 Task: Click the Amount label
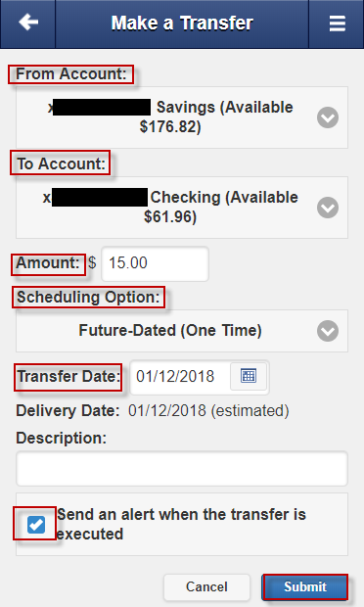click(48, 263)
